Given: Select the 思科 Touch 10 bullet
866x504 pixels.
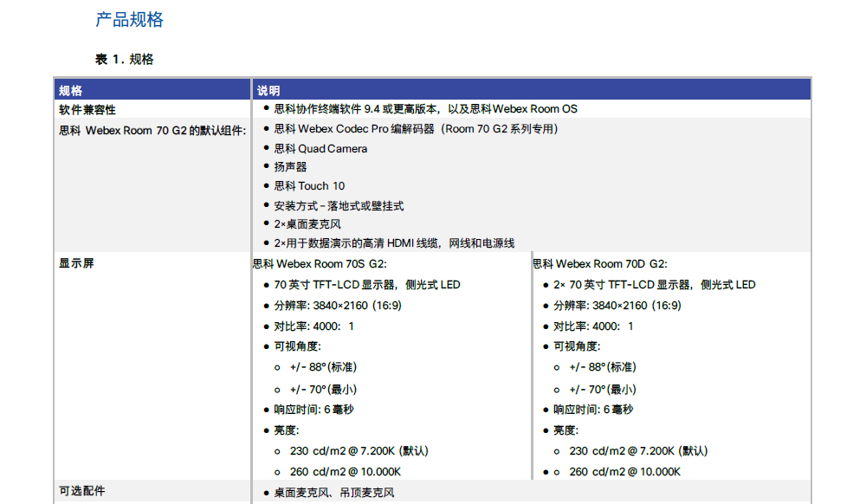Looking at the screenshot, I should [309, 186].
